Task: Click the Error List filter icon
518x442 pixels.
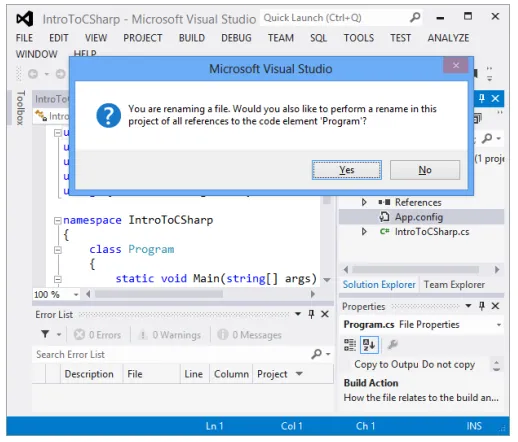Action: (45, 334)
